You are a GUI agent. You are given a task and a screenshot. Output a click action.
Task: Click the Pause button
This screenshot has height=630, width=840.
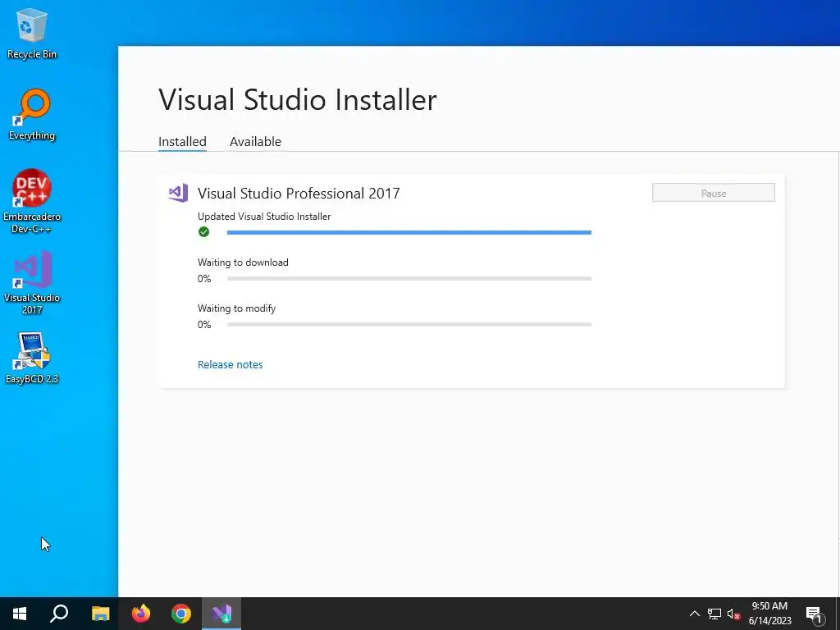[x=713, y=193]
